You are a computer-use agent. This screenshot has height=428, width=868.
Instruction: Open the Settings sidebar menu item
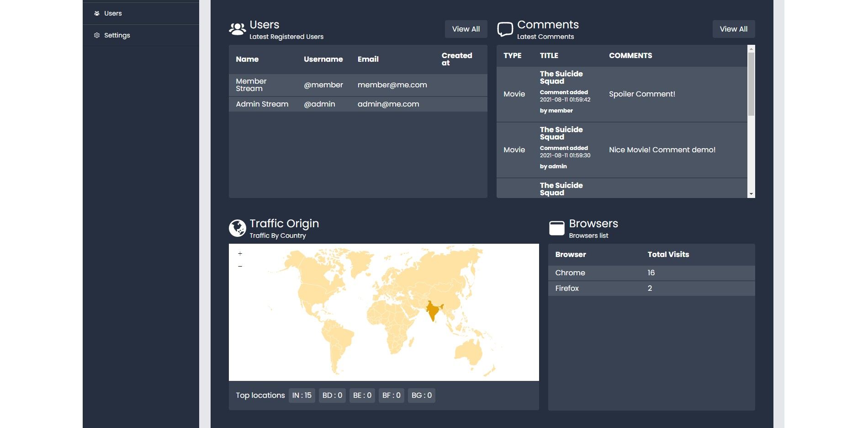click(117, 35)
